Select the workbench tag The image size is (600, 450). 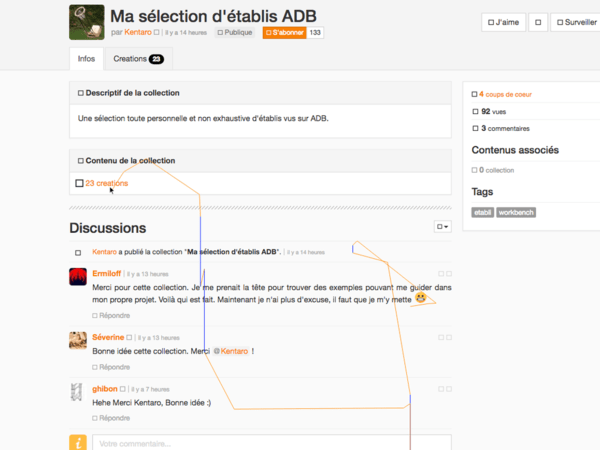pos(516,212)
